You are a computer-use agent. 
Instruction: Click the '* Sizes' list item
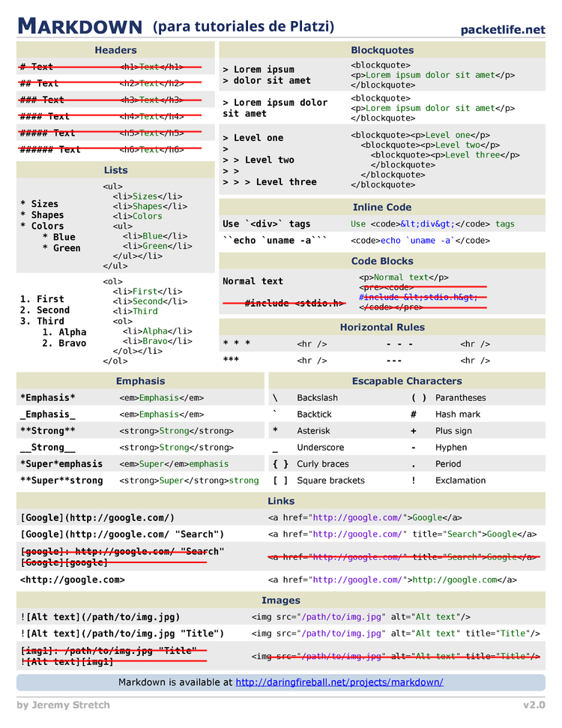(39, 204)
